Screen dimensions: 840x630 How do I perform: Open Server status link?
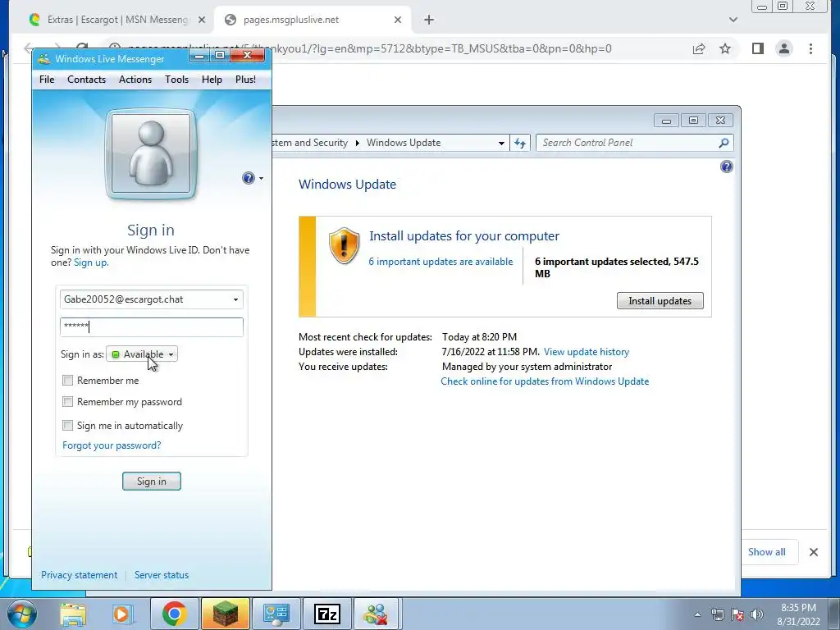(x=162, y=575)
